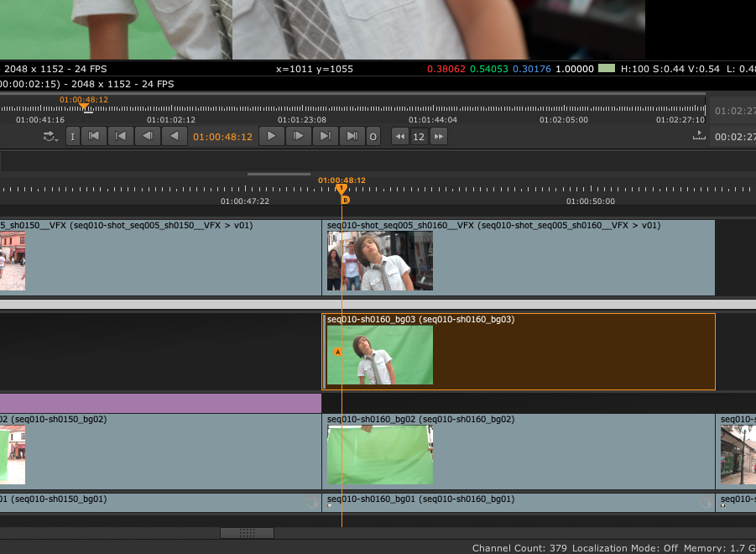Step back one frame
The width and height of the screenshot is (756, 554).
148,136
